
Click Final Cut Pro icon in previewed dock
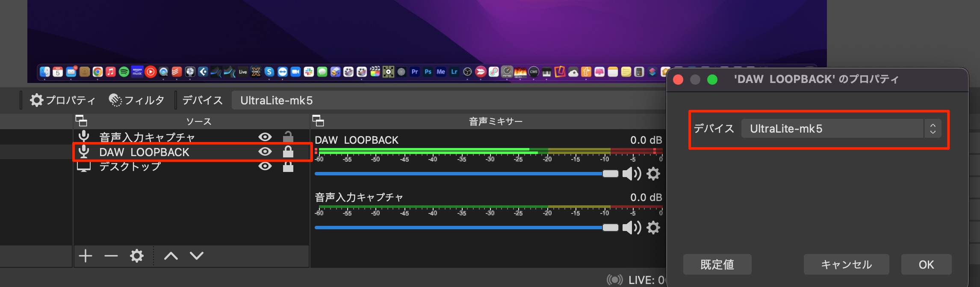tap(375, 72)
